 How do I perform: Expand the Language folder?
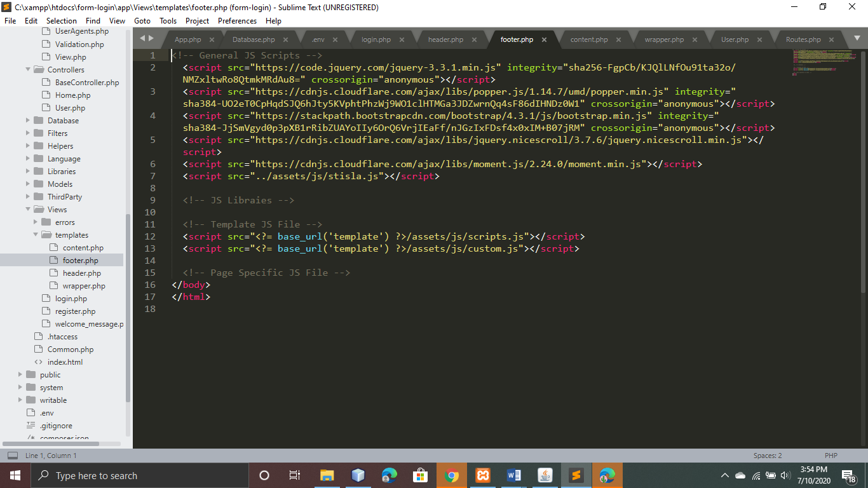pos(28,158)
